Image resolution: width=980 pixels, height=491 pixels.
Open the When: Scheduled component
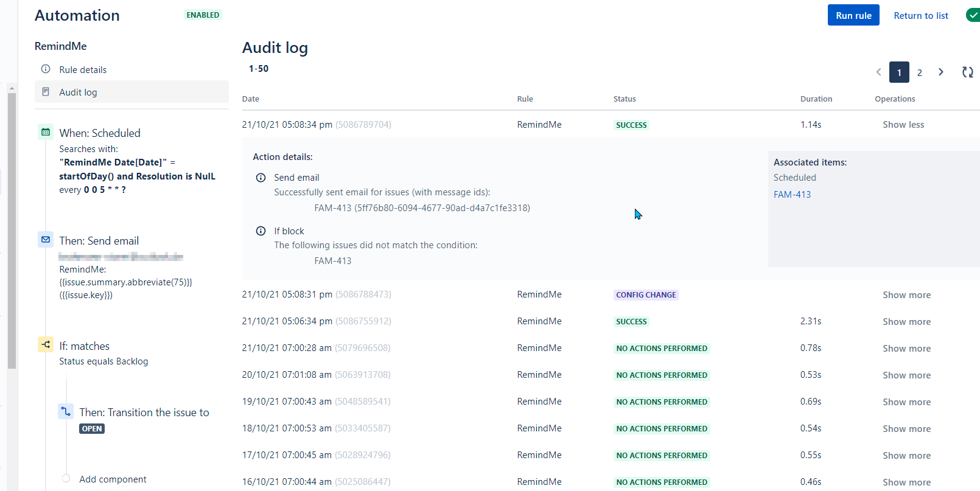[x=100, y=133]
